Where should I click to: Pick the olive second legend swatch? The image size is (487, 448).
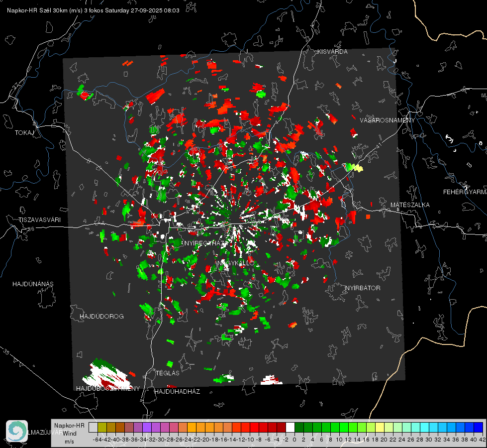coord(102,427)
